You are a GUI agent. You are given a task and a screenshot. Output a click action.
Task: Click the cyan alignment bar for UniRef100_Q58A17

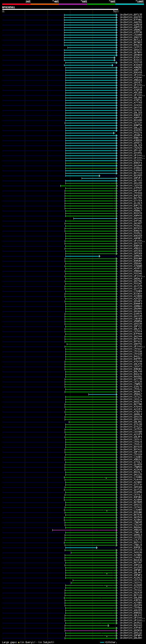(x=103, y=395)
